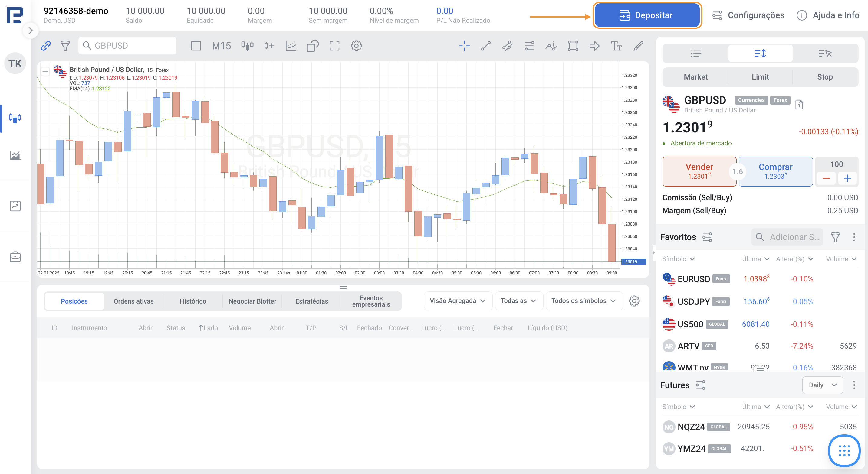Open the chart settings gear icon
Screen dimensions: 868x474
pyautogui.click(x=356, y=46)
